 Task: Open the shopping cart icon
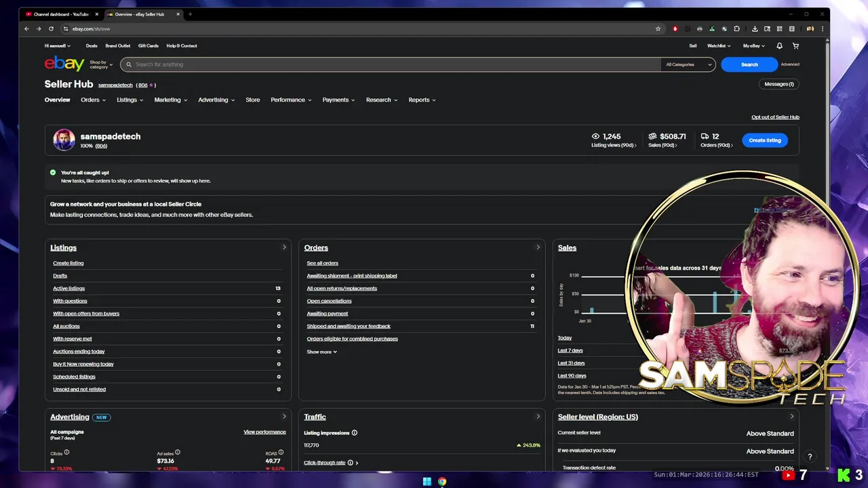[x=795, y=45]
